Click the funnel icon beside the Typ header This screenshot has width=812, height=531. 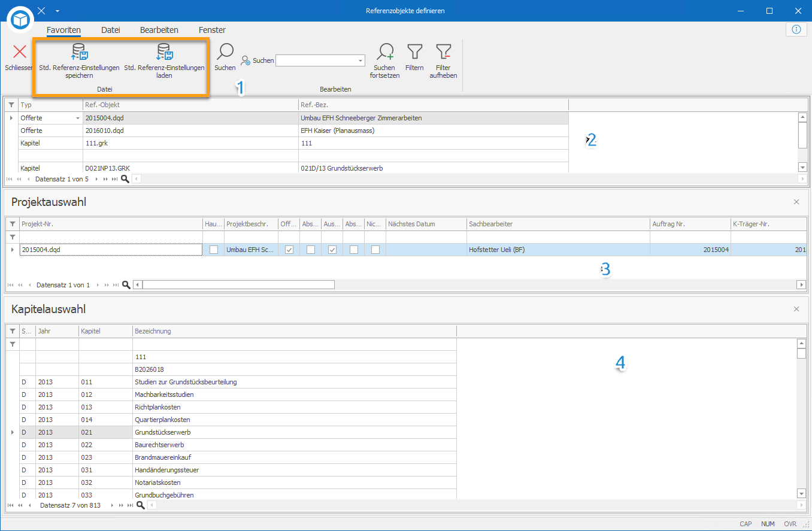click(12, 105)
